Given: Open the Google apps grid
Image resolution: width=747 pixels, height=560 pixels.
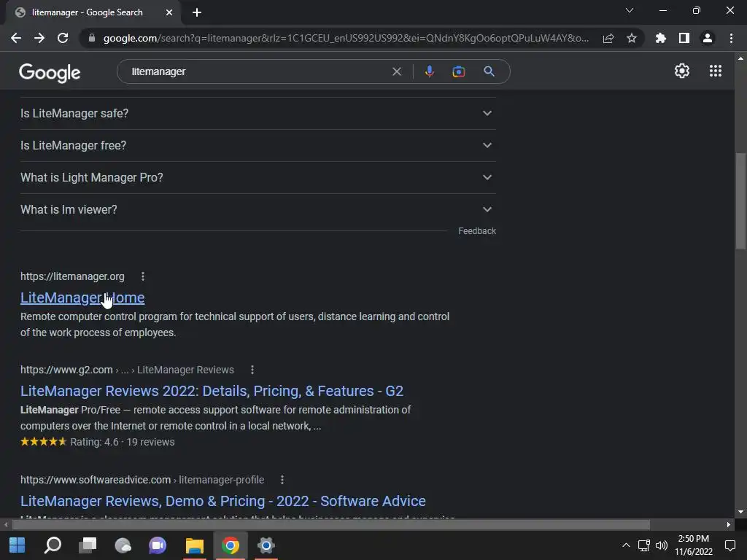Looking at the screenshot, I should [716, 71].
